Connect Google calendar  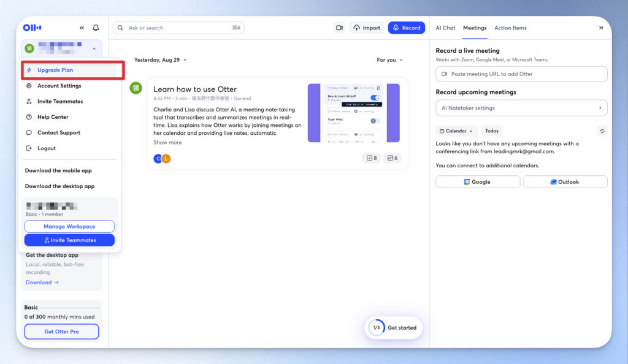(x=478, y=181)
